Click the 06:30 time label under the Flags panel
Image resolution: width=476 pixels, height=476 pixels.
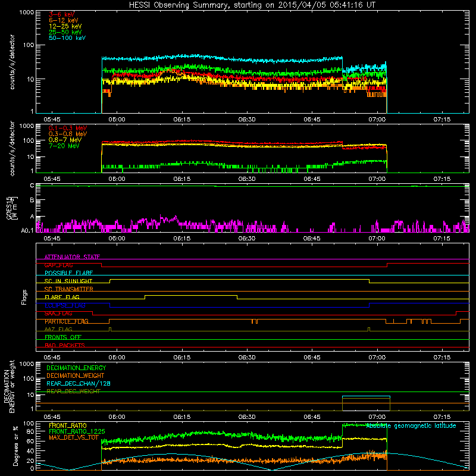tap(247, 358)
